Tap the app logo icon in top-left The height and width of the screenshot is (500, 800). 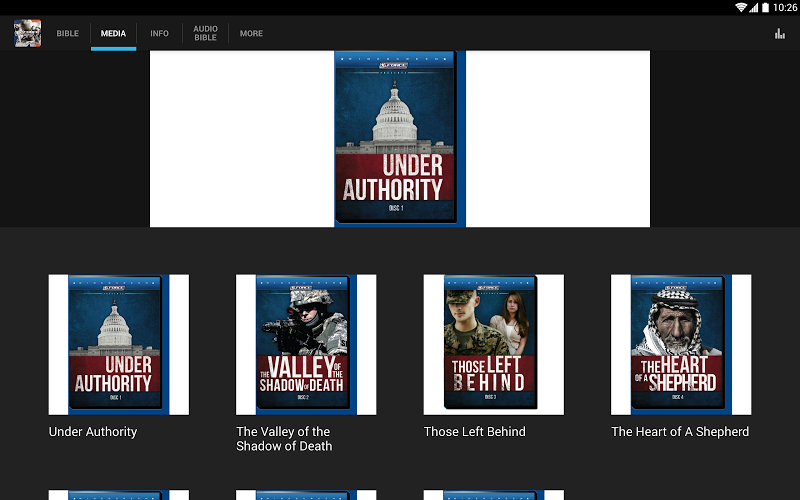(x=27, y=33)
